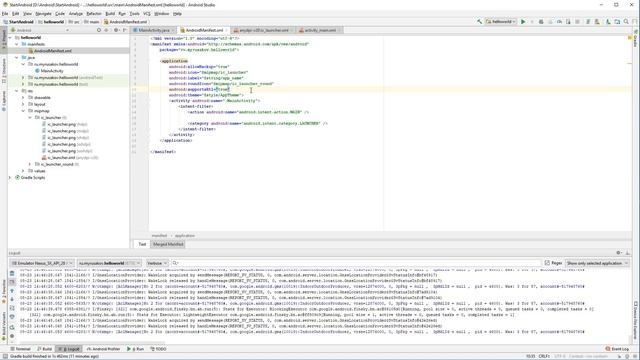This screenshot has height=360, width=640.
Task: Open Show only selected application filter dropdown
Action: 597,263
